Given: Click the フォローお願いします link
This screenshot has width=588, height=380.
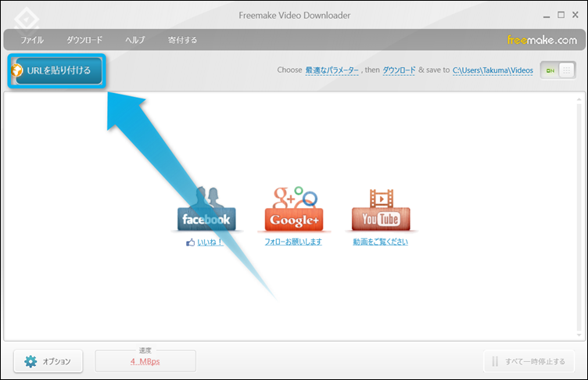Looking at the screenshot, I should [293, 242].
